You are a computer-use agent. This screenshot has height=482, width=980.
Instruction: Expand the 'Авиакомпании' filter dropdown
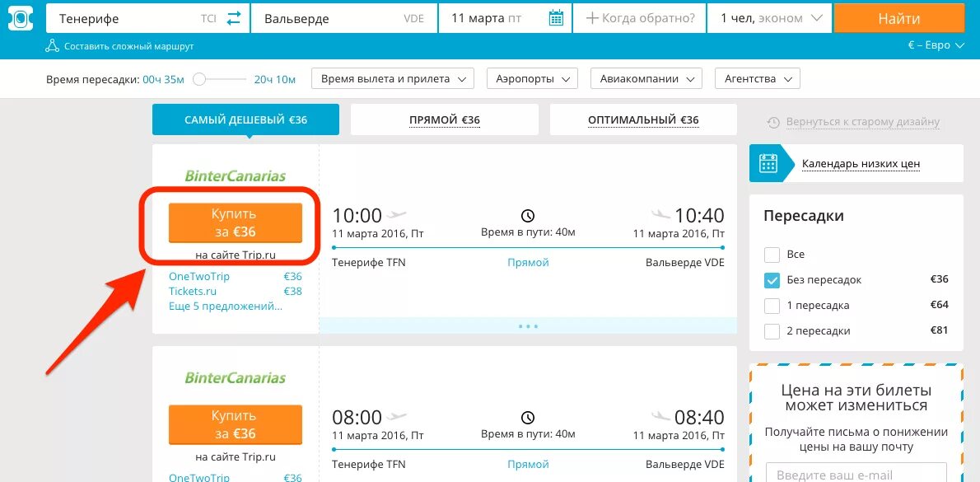coord(646,79)
